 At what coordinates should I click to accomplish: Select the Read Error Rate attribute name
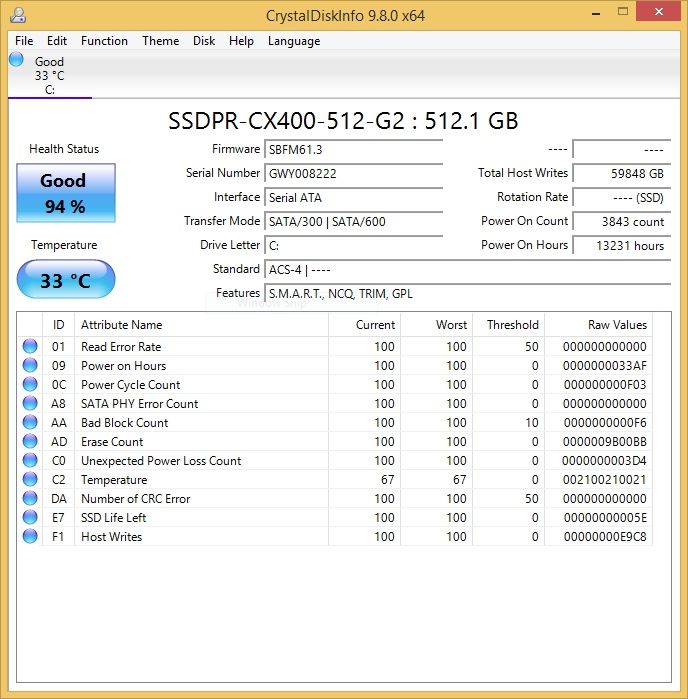[121, 346]
